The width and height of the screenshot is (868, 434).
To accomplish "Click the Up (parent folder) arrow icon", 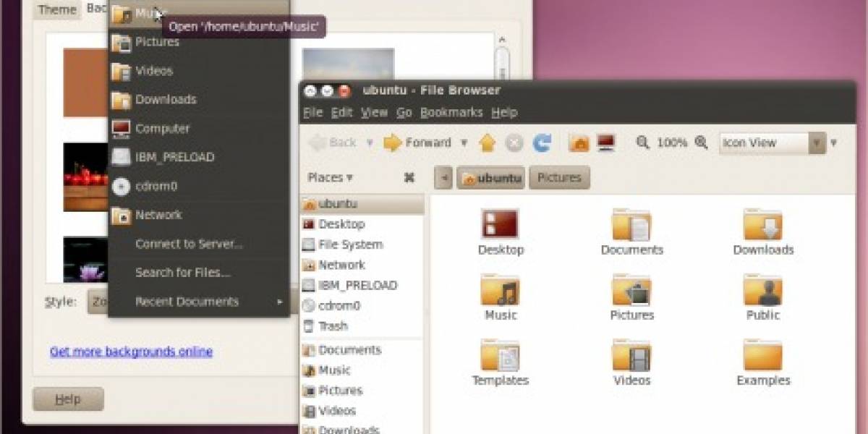I will 487,143.
